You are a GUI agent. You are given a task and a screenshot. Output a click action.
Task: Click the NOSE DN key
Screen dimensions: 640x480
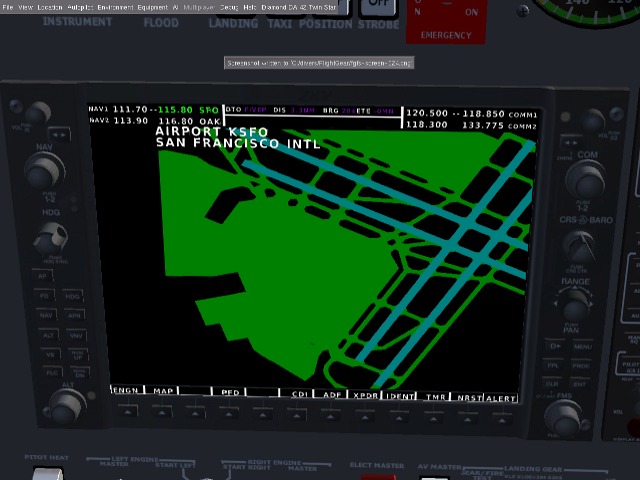coord(80,373)
